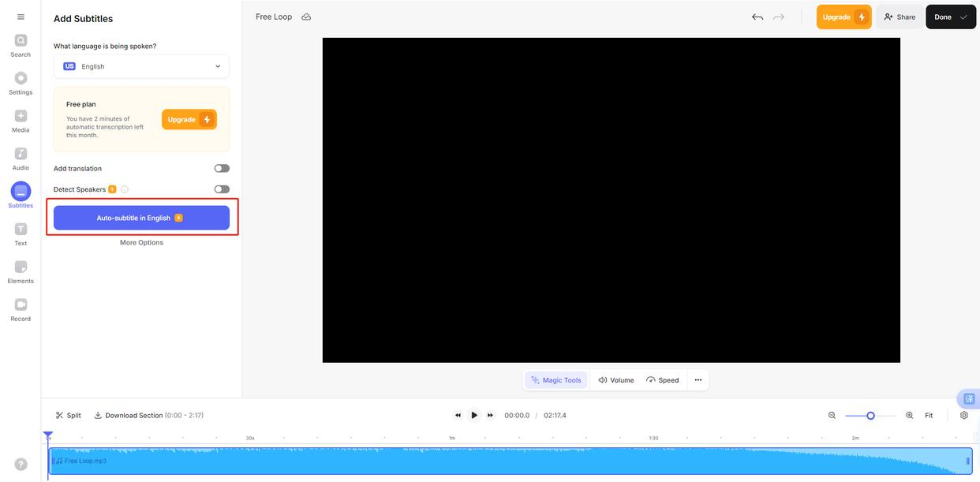Image resolution: width=980 pixels, height=482 pixels.
Task: Expand More Options under subtitle button
Action: point(141,242)
